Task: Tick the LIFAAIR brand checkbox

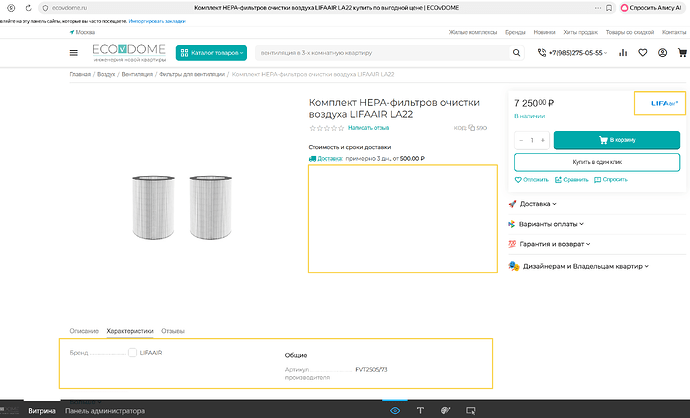Action: [133, 352]
